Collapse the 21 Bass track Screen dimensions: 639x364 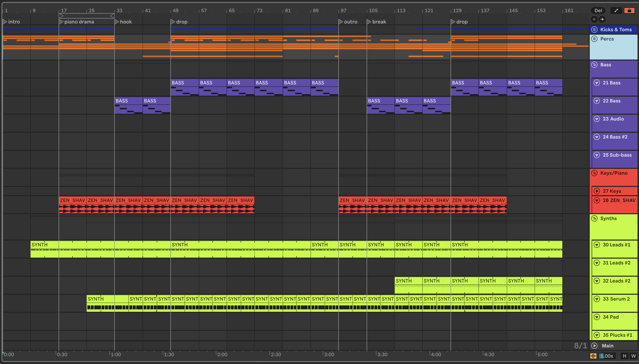pos(597,83)
